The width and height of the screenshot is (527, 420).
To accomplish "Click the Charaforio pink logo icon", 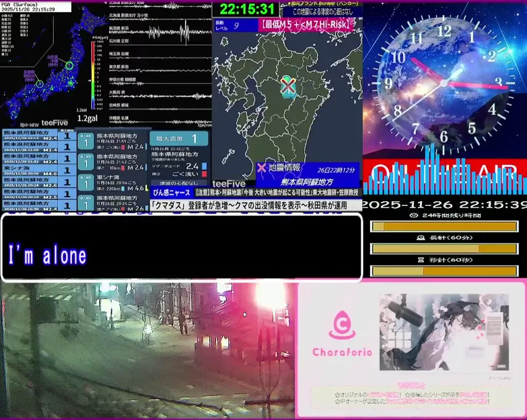I will tap(342, 325).
